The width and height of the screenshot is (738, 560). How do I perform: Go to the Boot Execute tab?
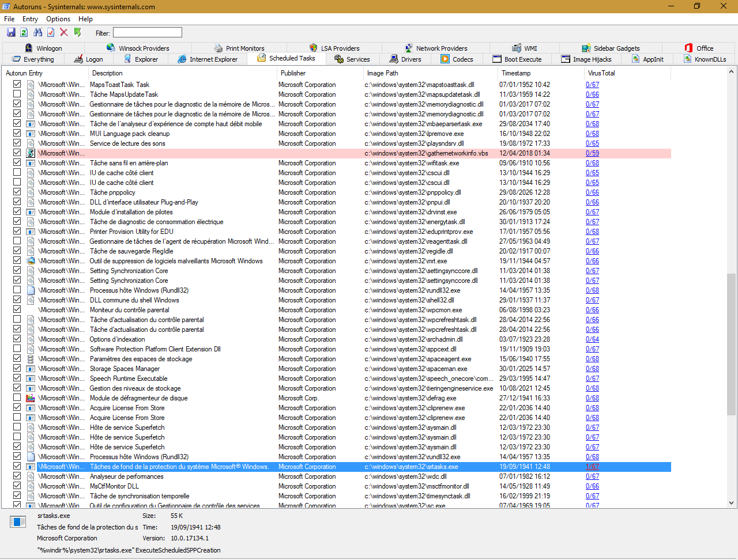(517, 59)
